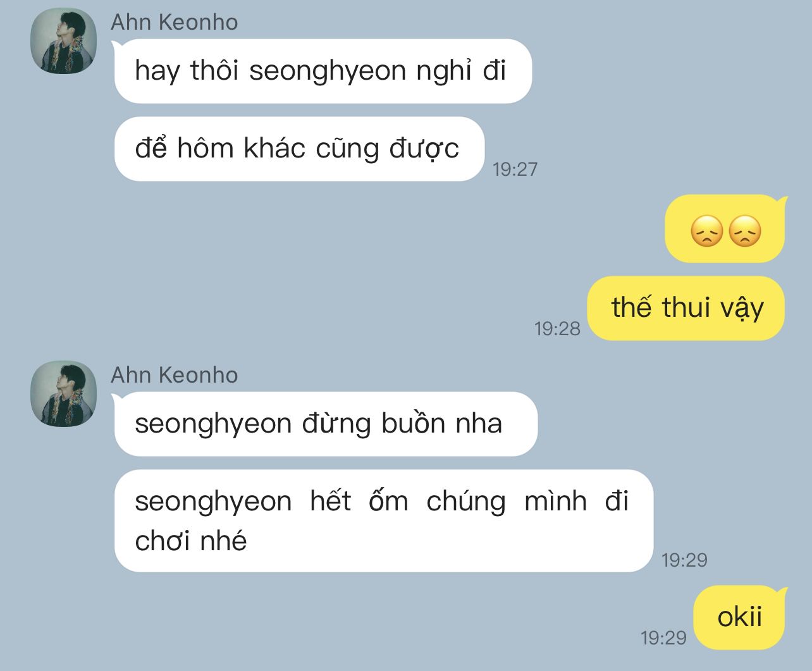Click the word 'được' in 'để hôm khác' message
This screenshot has height=671, width=812.
coord(424,149)
